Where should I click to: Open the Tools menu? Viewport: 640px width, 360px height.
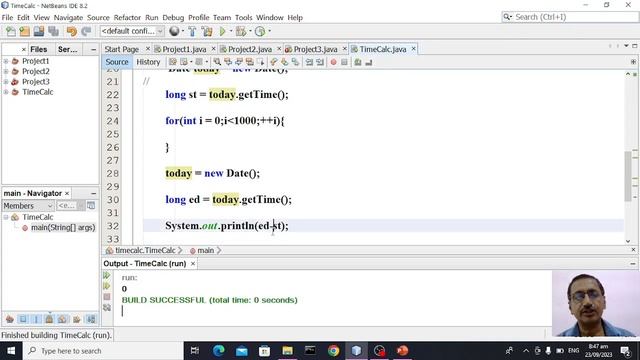click(243, 18)
